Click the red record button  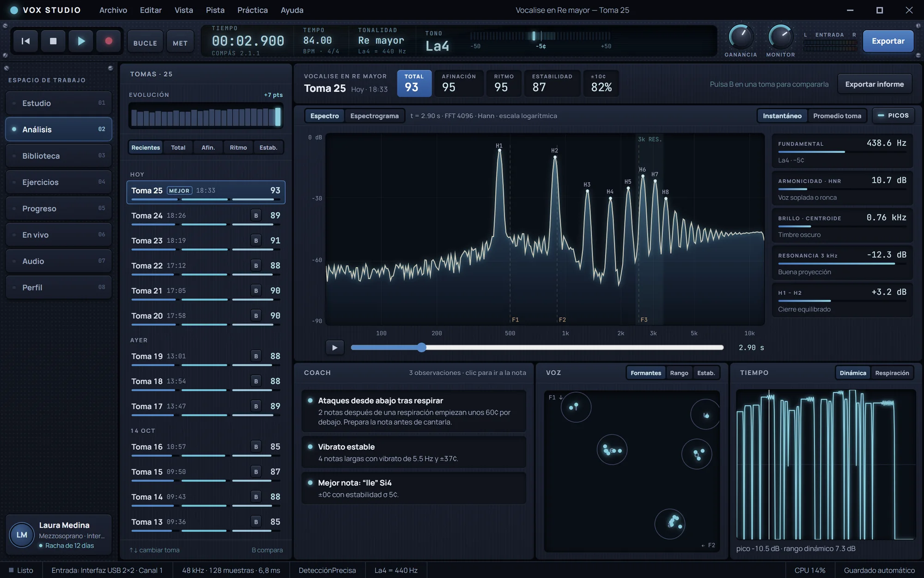[x=109, y=41]
